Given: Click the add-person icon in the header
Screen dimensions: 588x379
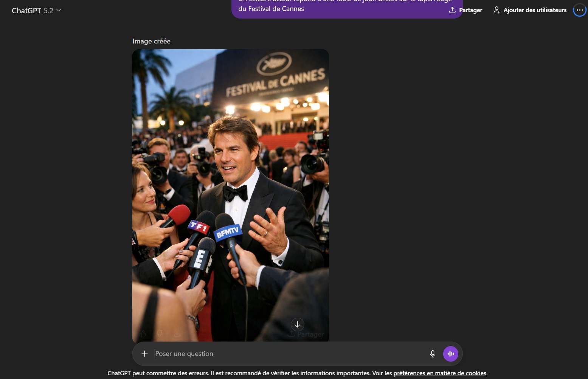Looking at the screenshot, I should click(496, 10).
